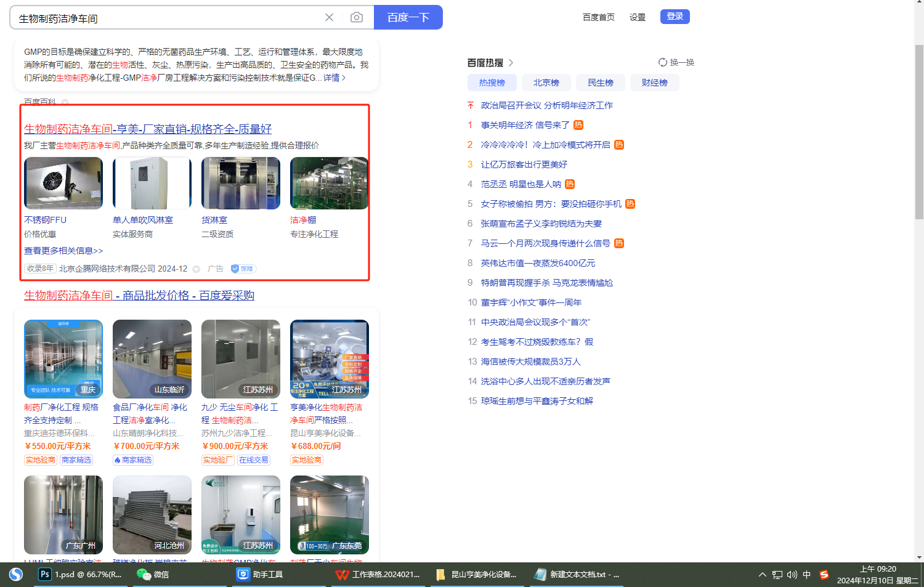Open hot search 英伟达市值一夜蒸发6400亿元
Image resolution: width=924 pixels, height=587 pixels.
pyautogui.click(x=538, y=263)
